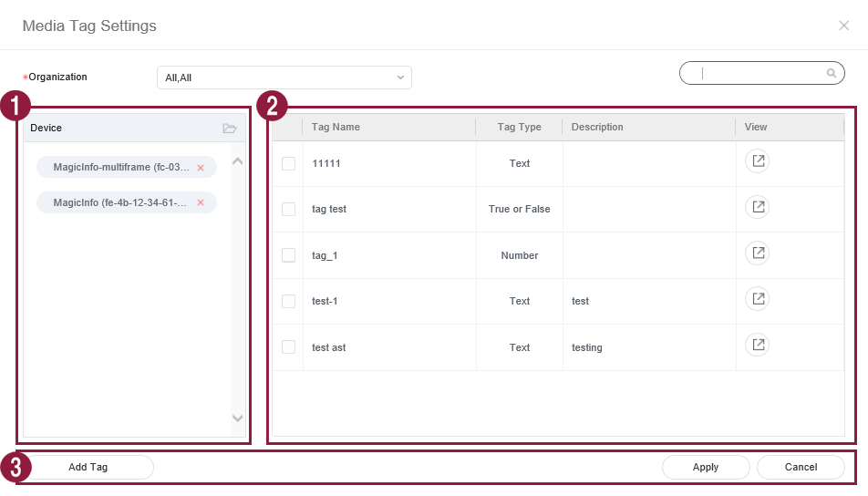The width and height of the screenshot is (868, 496).
Task: Remove the MagicInfo (fe-4b-12-34-61) device chip
Action: (201, 202)
